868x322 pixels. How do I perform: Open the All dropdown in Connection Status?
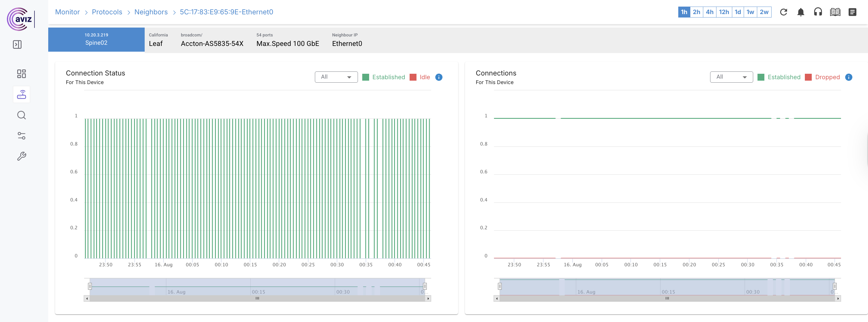tap(336, 77)
